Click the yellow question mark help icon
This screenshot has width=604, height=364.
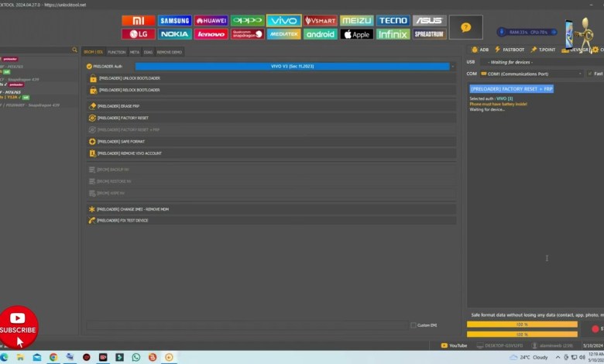click(x=465, y=27)
